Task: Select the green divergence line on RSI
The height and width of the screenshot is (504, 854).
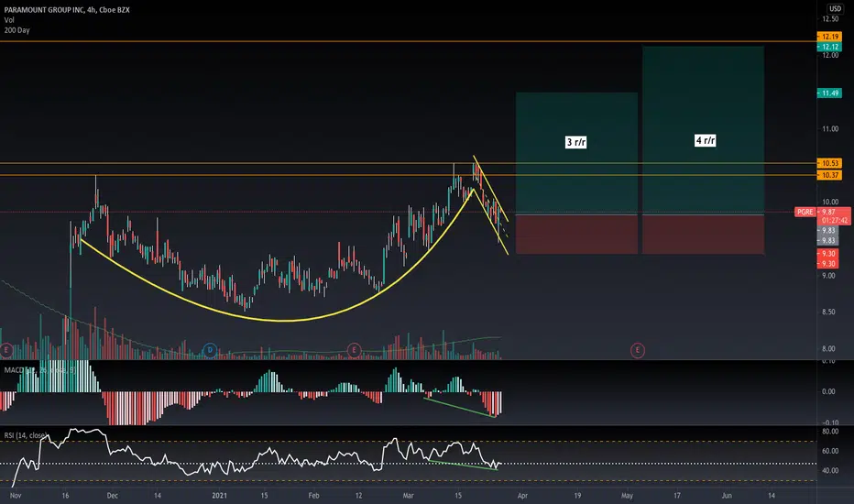Action: coord(463,466)
